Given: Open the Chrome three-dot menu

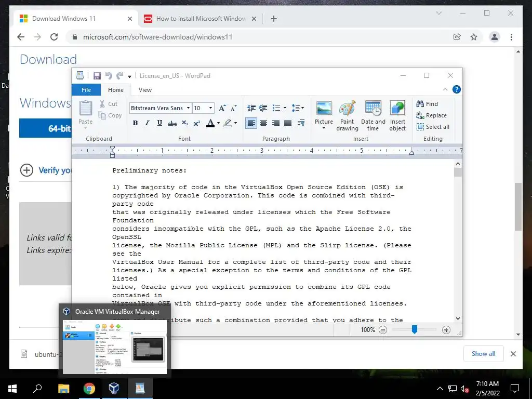Looking at the screenshot, I should (x=511, y=37).
